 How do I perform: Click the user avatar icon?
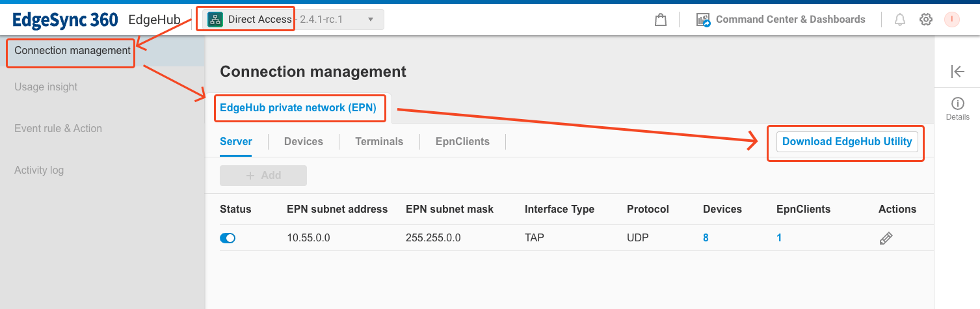coord(952,20)
